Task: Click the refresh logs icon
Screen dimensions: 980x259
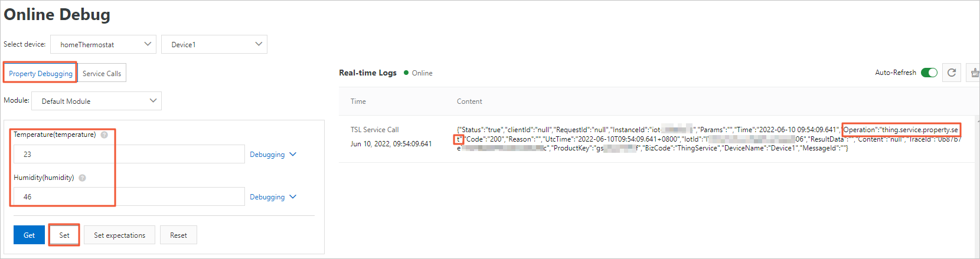Action: tap(951, 73)
